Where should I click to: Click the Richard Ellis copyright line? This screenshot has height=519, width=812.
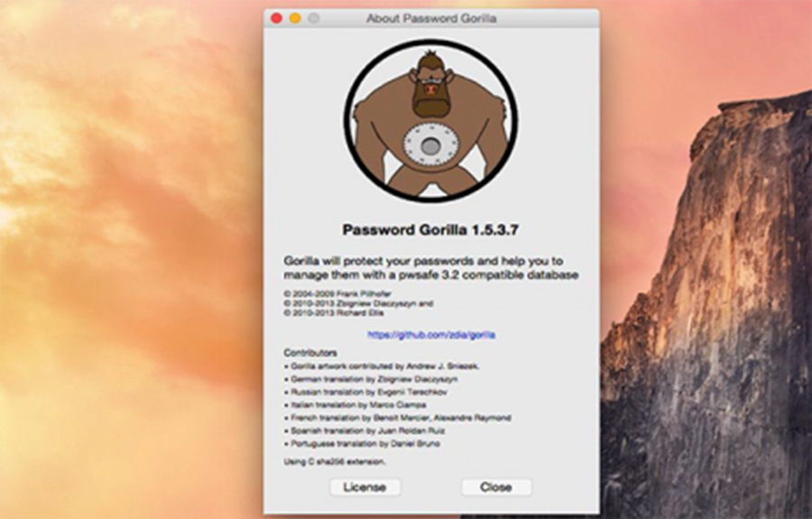tap(334, 313)
